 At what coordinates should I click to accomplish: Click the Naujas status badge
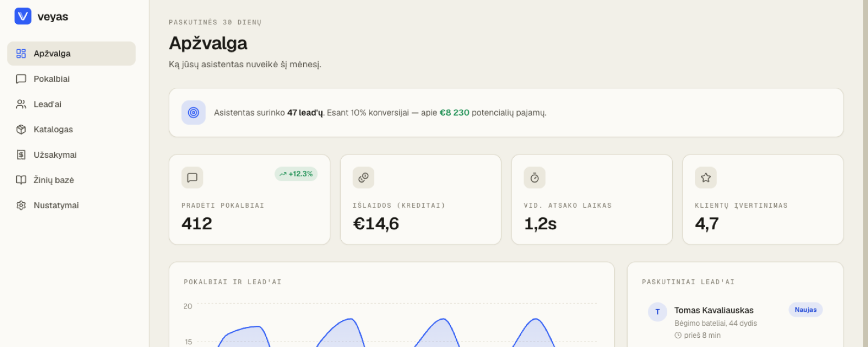806,310
